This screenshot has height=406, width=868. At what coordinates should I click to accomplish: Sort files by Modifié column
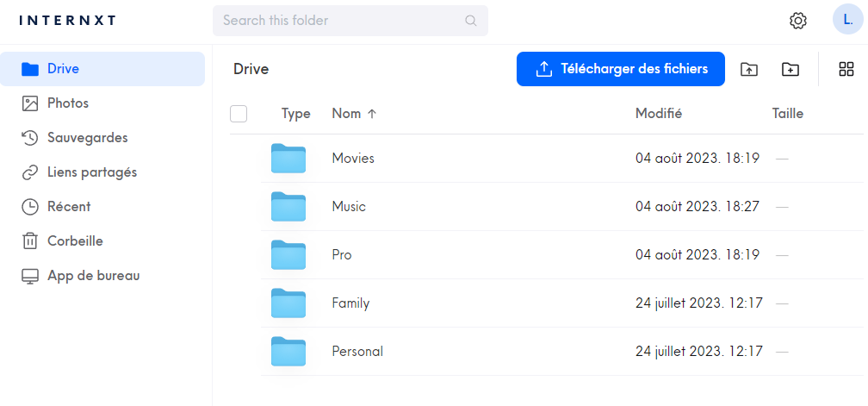coord(658,114)
